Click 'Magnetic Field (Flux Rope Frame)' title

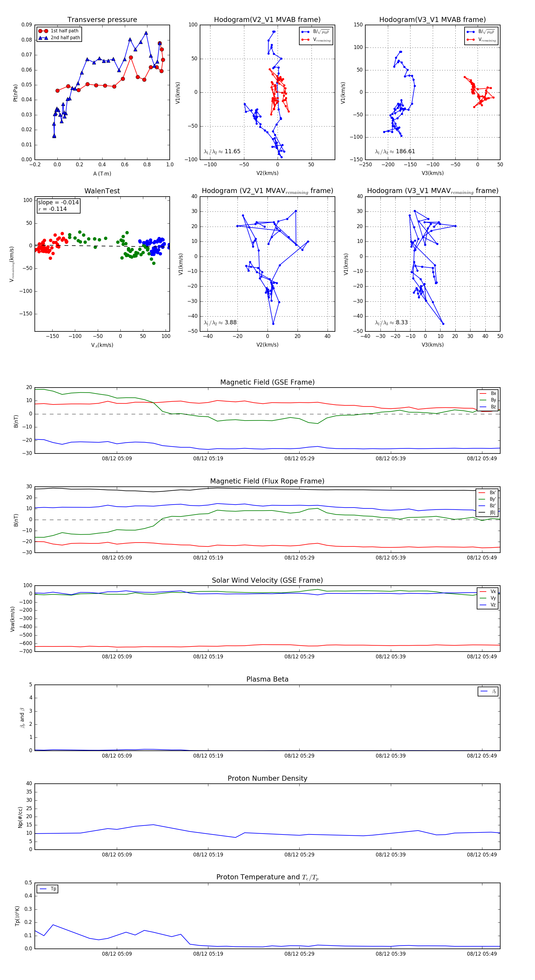point(267,481)
